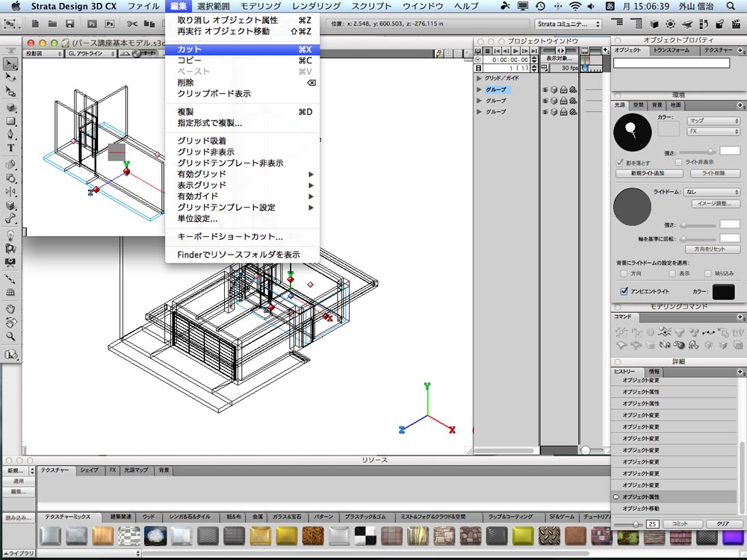
Task: Open the 有効グリッド submenu
Action: [x=243, y=174]
